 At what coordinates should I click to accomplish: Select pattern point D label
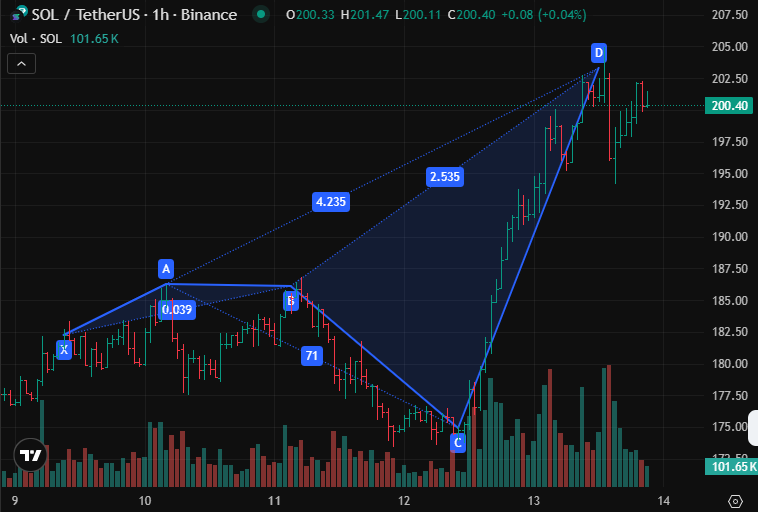(599, 53)
